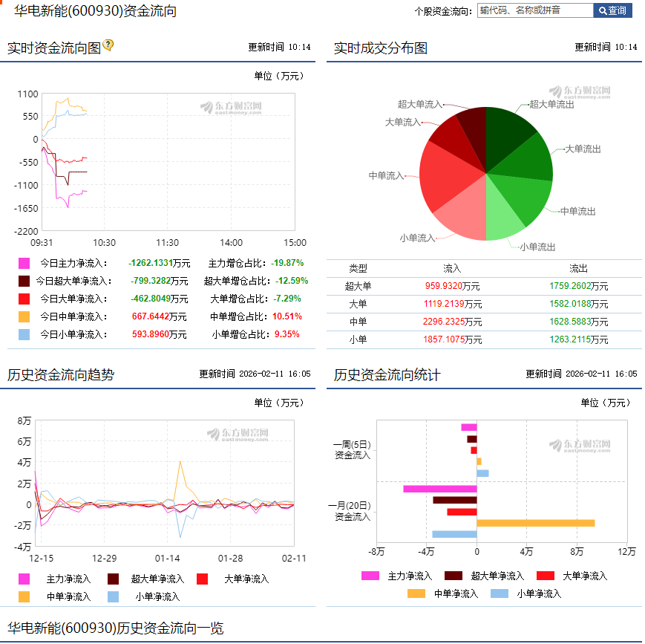Image resolution: width=645 pixels, height=644 pixels.
Task: Click the 一周(5日)资金流入 axis label
Action: pos(352,449)
